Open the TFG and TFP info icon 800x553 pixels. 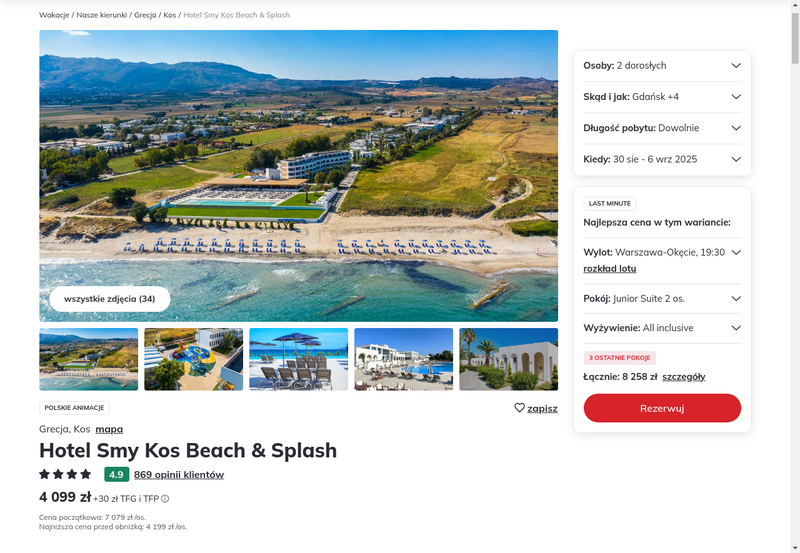pyautogui.click(x=165, y=499)
